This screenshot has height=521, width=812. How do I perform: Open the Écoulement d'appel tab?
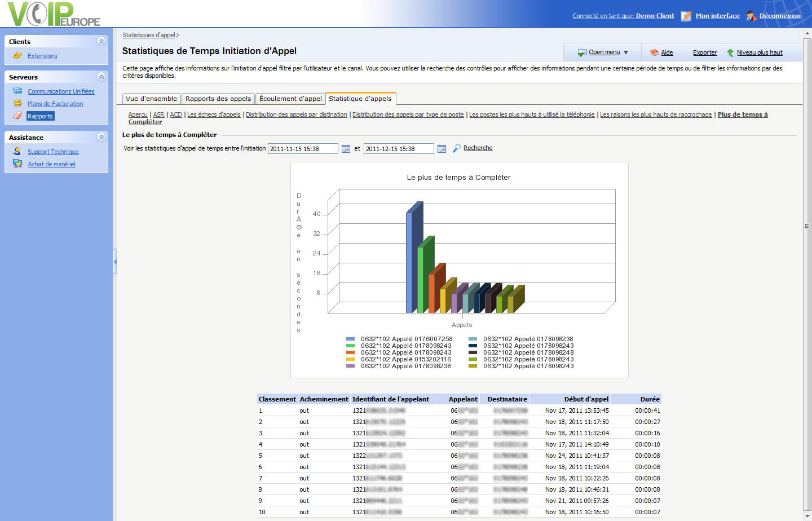(290, 99)
